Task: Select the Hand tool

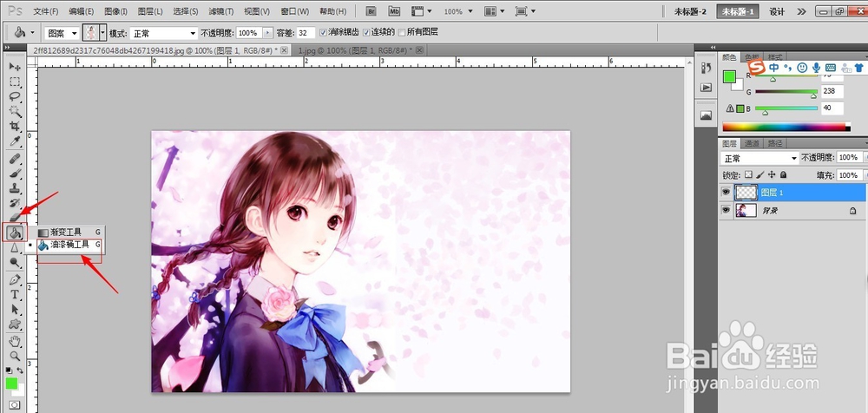Action: (x=15, y=341)
